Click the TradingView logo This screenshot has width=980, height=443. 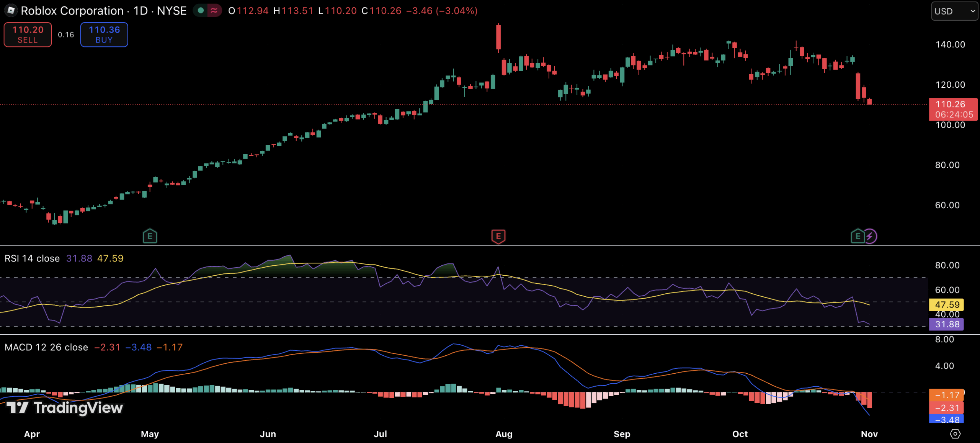(65, 408)
